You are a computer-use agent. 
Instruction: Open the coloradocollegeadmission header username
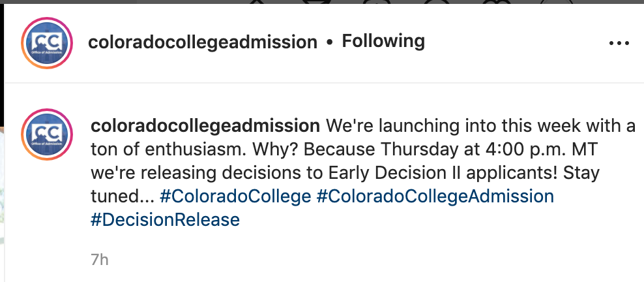tap(203, 42)
